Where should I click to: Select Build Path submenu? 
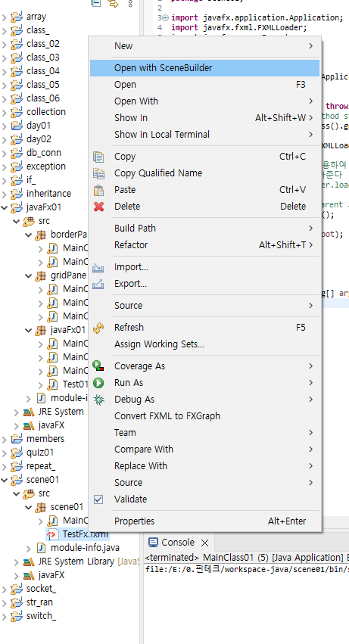point(204,229)
